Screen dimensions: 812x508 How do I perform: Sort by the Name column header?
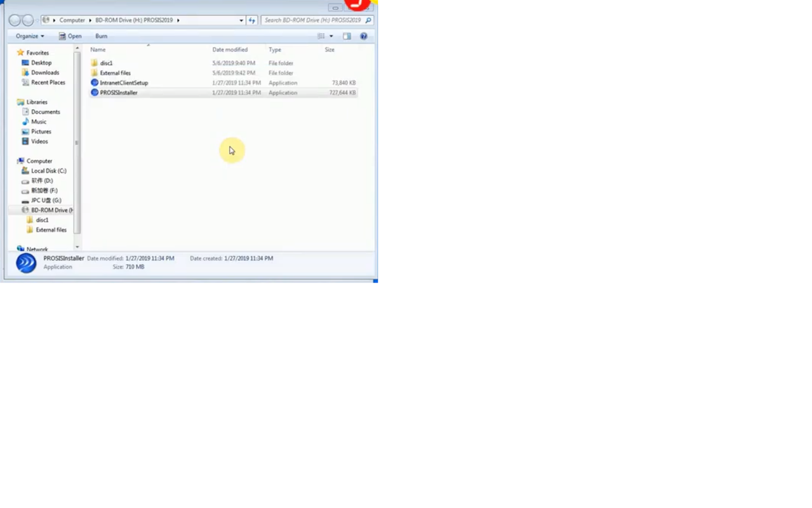pos(98,50)
